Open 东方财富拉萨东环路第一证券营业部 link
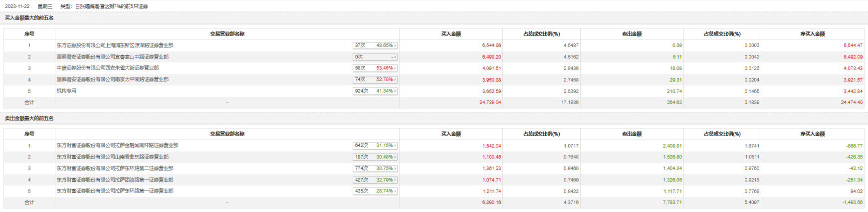 coord(115,191)
